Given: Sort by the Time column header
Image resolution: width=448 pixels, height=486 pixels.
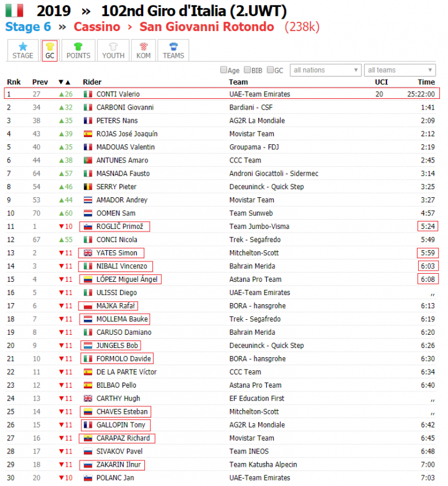Looking at the screenshot, I should coord(426,82).
